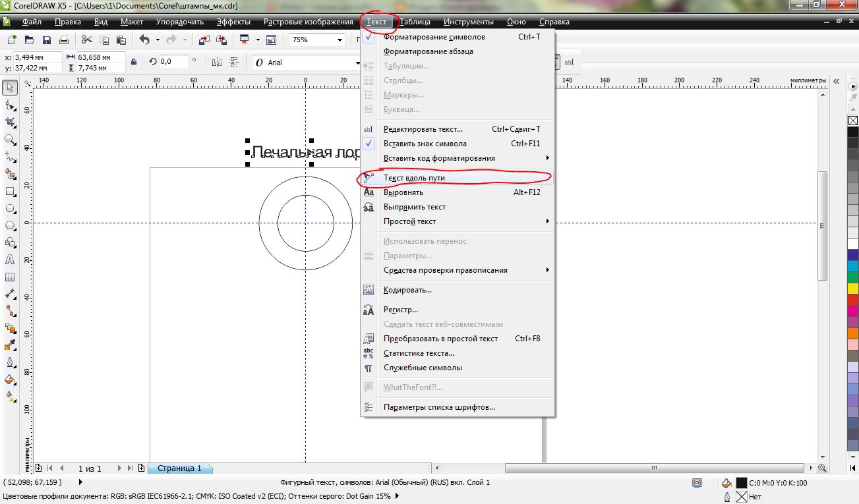Select the Dimension tool
This screenshot has height=504, width=859.
pyautogui.click(x=10, y=294)
